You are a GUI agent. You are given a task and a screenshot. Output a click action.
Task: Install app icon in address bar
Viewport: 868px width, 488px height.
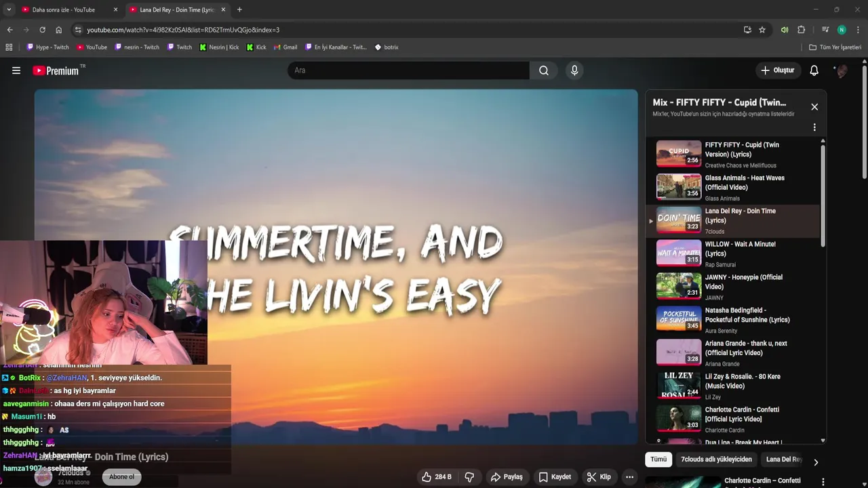coord(747,30)
